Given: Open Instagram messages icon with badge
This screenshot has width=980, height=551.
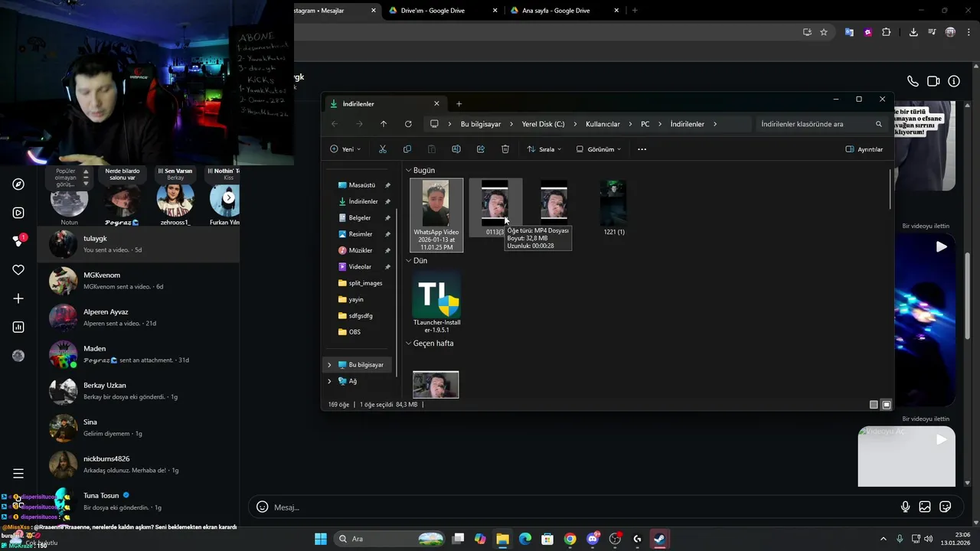Looking at the screenshot, I should 18,241.
